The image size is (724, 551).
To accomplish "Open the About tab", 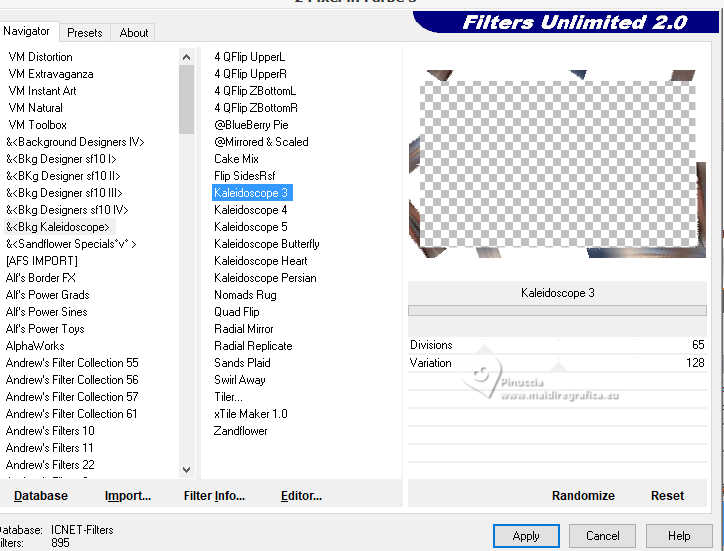I will (x=133, y=33).
